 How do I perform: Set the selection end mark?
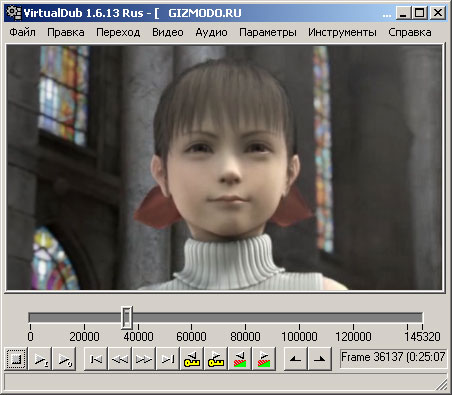point(319,359)
